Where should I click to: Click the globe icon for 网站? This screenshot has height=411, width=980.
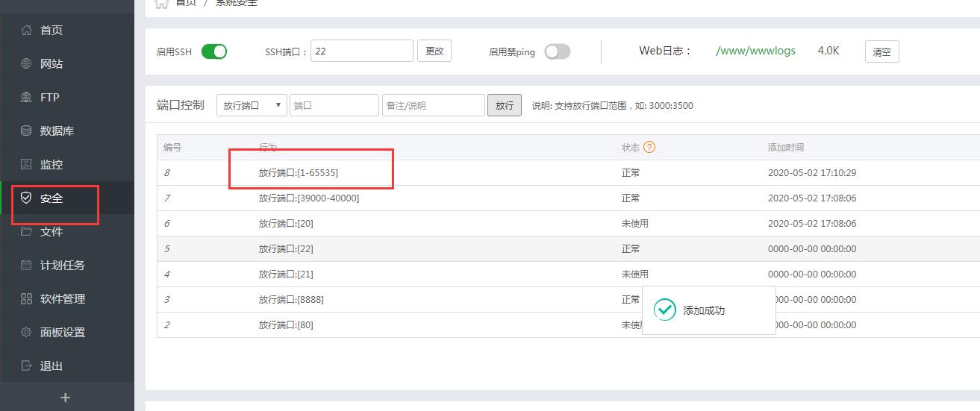pyautogui.click(x=26, y=64)
